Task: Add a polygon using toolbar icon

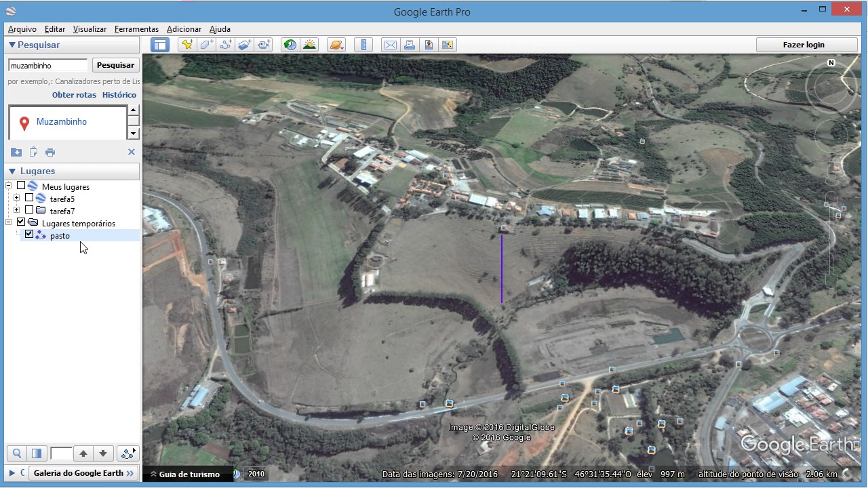Action: [x=206, y=45]
